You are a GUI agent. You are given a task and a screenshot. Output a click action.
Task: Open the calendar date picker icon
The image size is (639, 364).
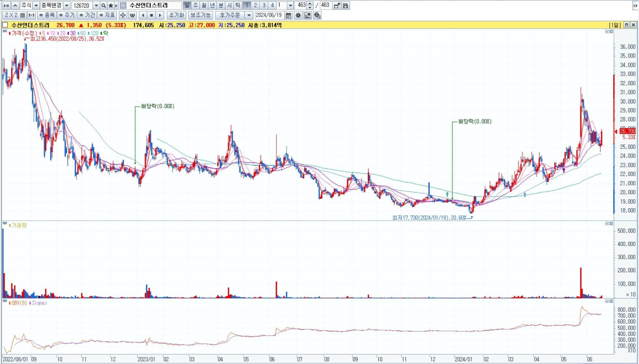(x=288, y=15)
